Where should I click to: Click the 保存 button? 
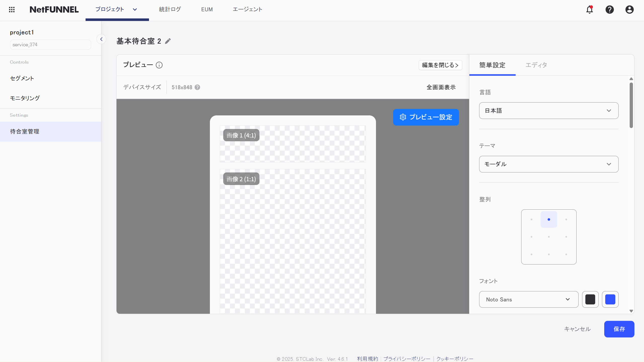(619, 329)
